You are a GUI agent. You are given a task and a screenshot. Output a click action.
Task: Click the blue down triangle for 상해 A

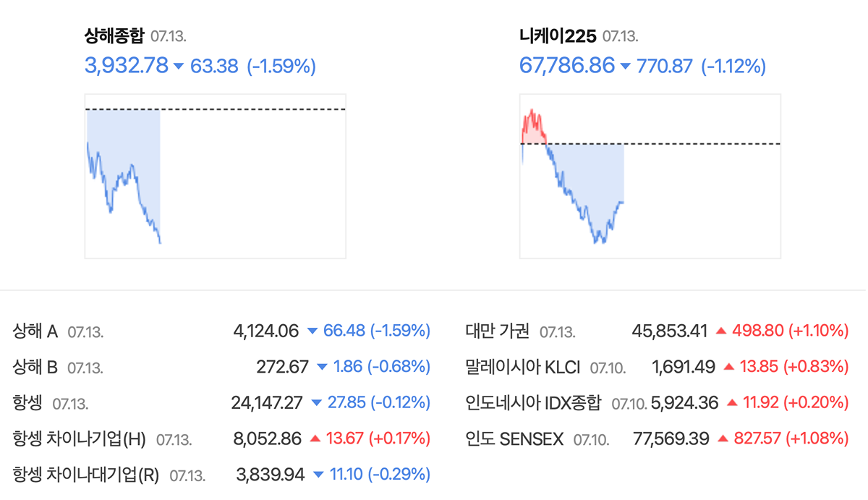coord(312,331)
